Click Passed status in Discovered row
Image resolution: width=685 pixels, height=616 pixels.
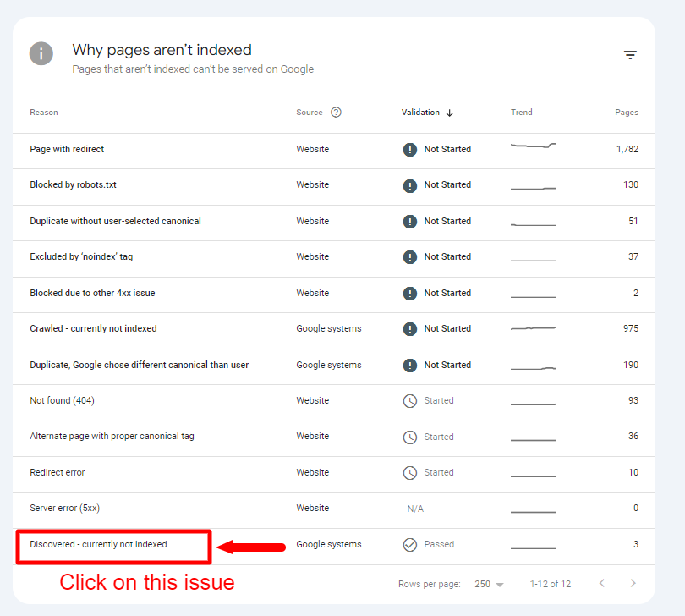[439, 544]
